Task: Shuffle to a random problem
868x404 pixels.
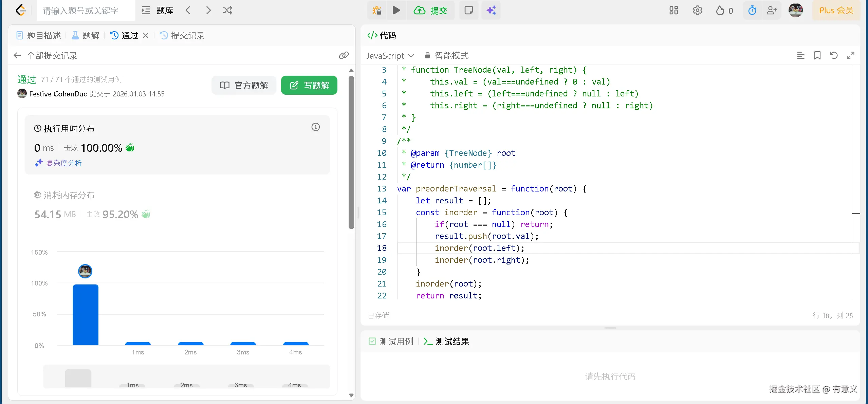Action: 227,10
